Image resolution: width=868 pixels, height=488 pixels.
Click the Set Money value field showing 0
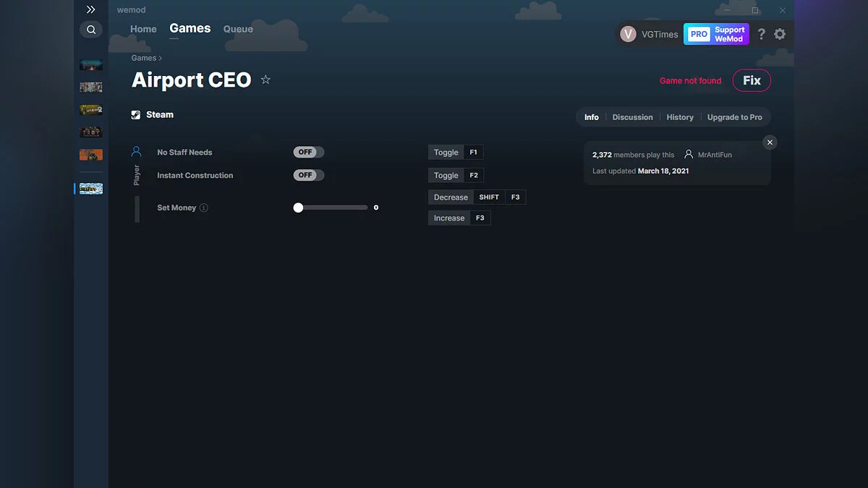tap(376, 207)
